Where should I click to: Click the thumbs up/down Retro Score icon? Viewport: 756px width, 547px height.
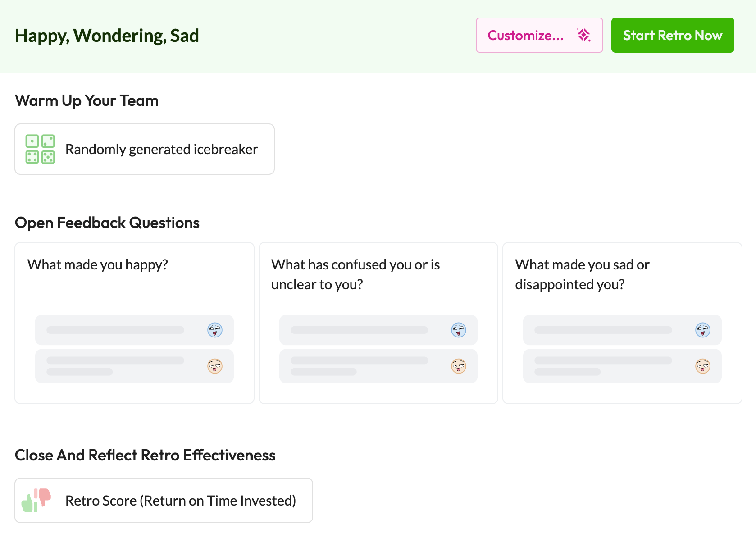[36, 500]
